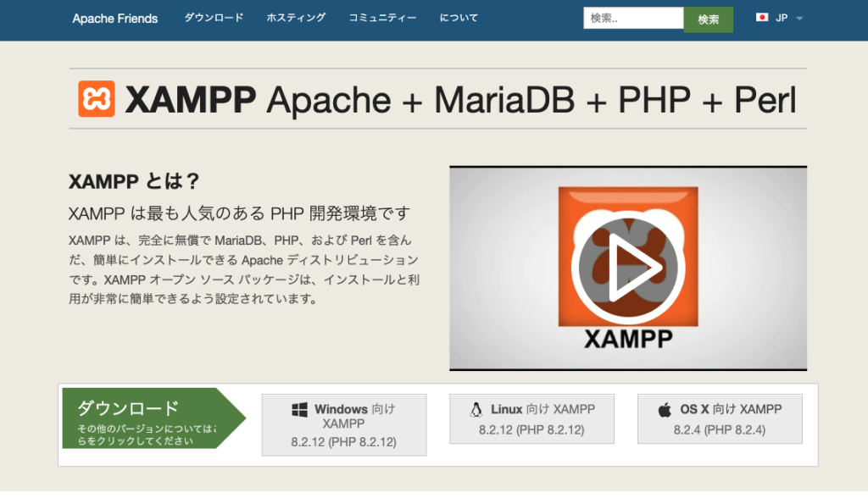Click the Apple logo icon
Image resolution: width=868 pixels, height=498 pixels.
(x=665, y=409)
